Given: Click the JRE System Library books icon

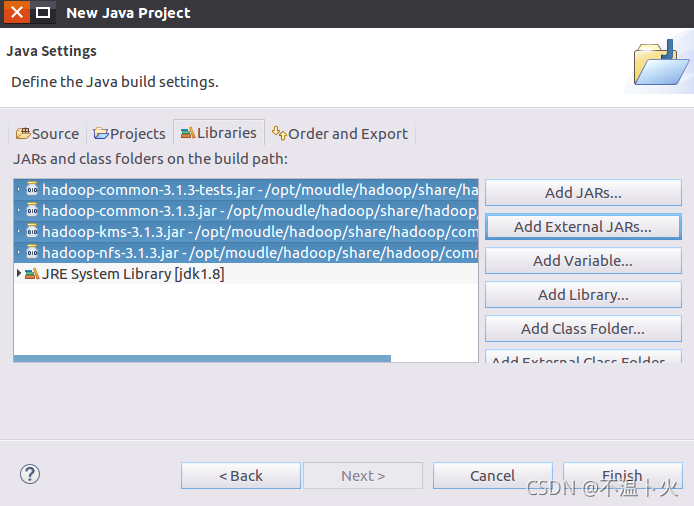Looking at the screenshot, I should click(x=32, y=274).
